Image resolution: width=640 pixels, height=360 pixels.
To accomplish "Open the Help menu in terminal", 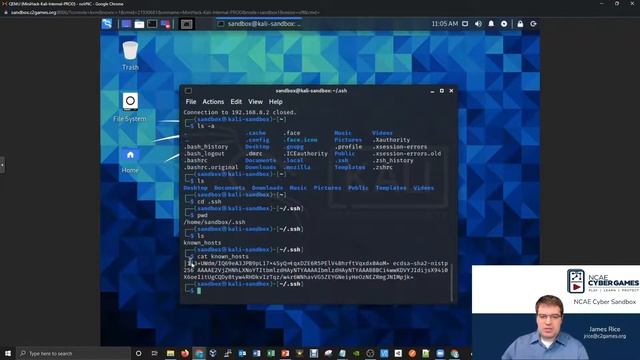I will point(276,102).
